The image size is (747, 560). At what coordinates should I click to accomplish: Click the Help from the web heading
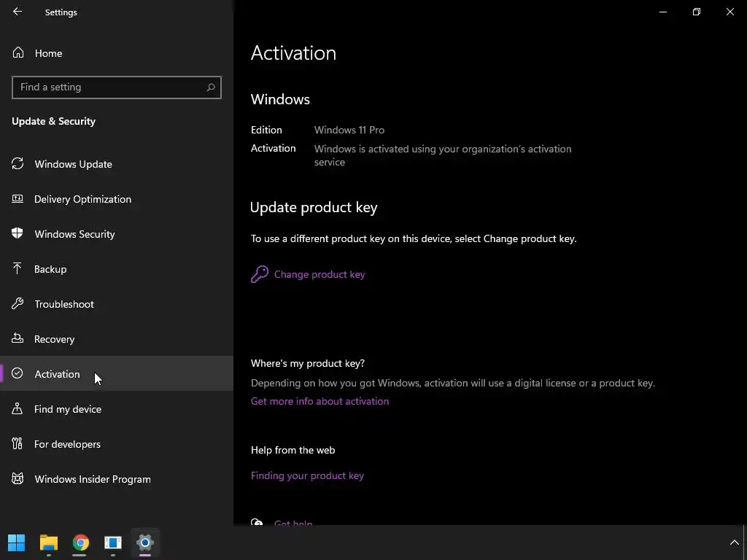(293, 449)
